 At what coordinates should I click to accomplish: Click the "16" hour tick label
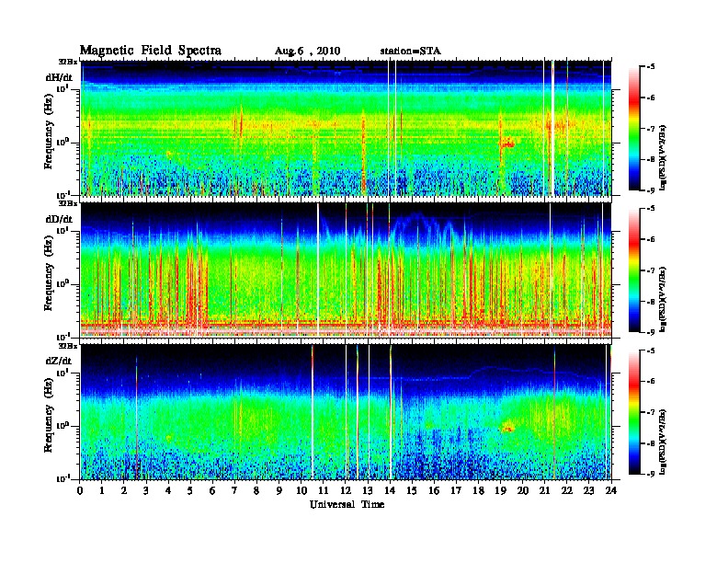(x=434, y=491)
